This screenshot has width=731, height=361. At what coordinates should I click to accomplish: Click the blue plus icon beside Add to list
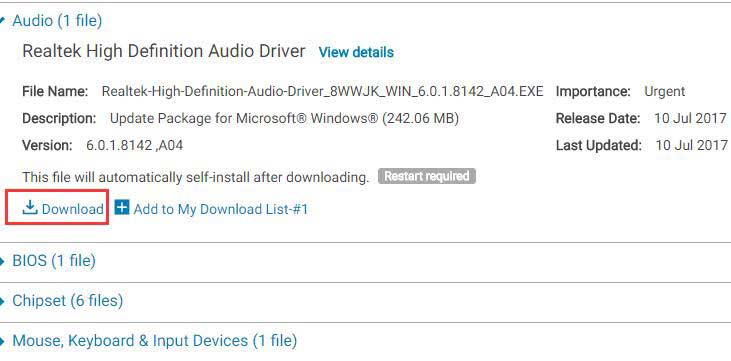click(x=122, y=207)
